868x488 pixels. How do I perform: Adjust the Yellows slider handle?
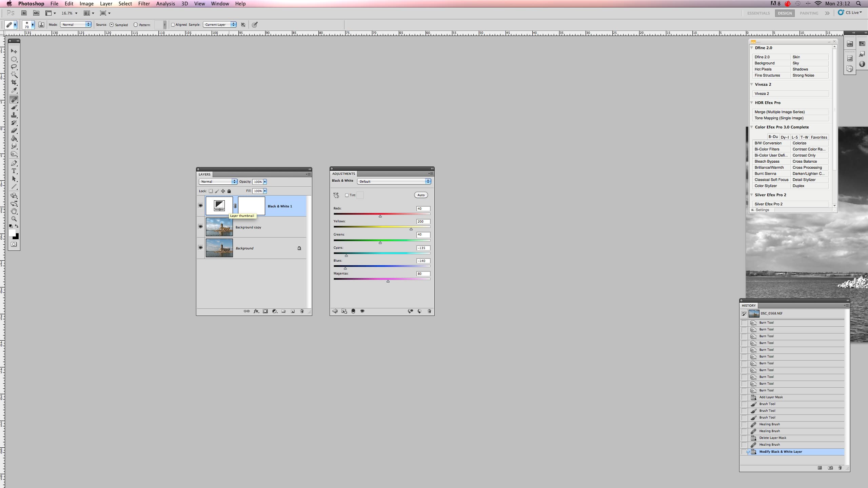pos(411,229)
